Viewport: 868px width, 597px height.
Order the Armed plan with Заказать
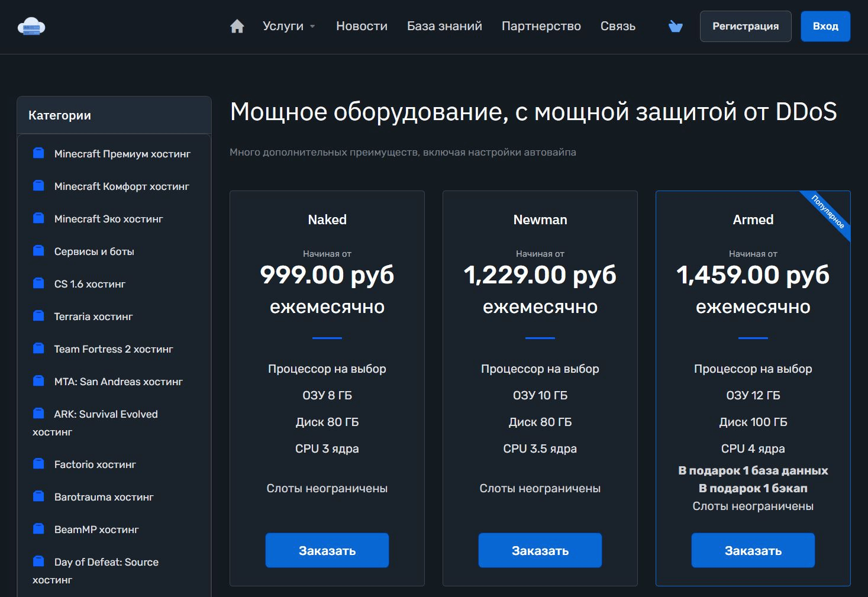[x=753, y=550]
